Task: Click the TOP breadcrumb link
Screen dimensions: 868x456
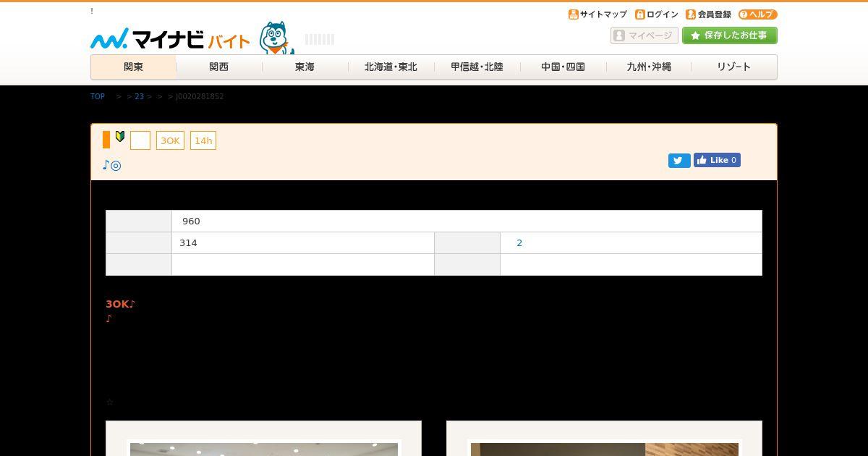Action: click(x=98, y=96)
